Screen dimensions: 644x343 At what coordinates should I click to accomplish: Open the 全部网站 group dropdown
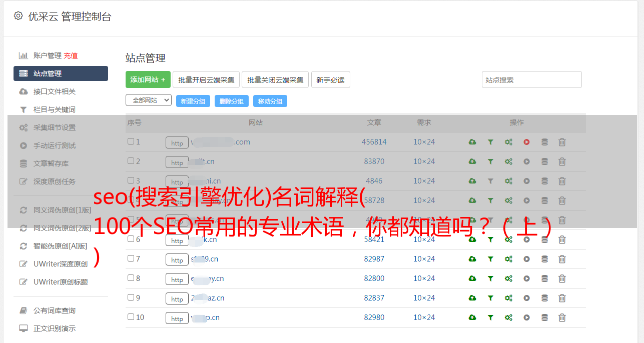click(149, 100)
